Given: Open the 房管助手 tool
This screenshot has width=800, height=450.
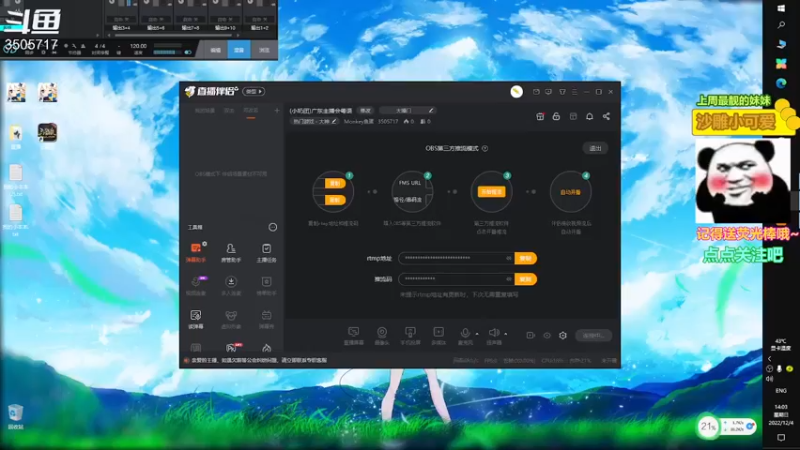Looking at the screenshot, I should [x=231, y=252].
